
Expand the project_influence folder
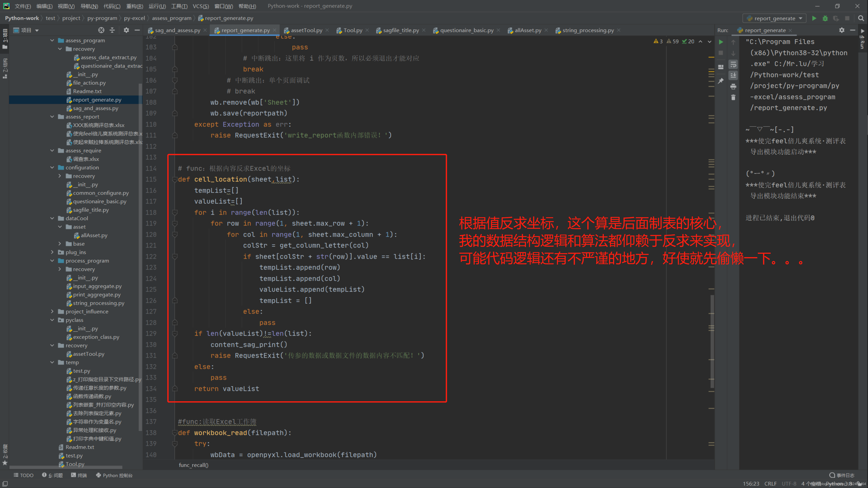pos(52,312)
